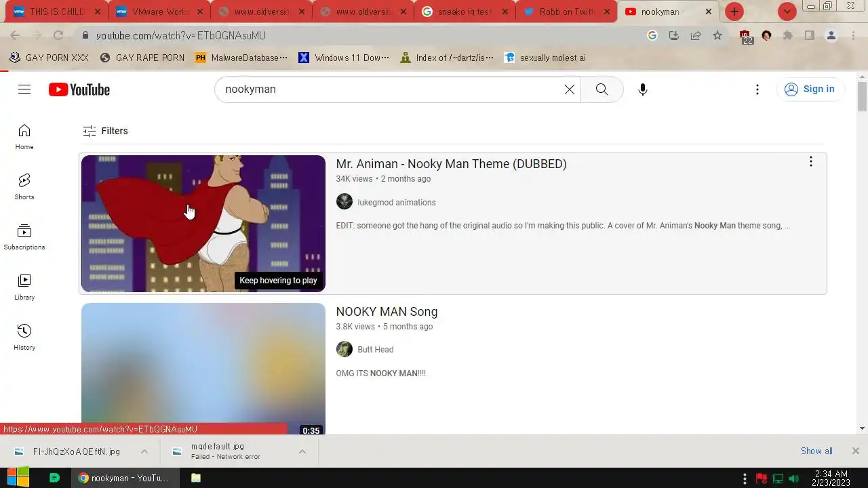The height and width of the screenshot is (488, 868).
Task: Visit the Butt Head channel name link
Action: coord(376,350)
